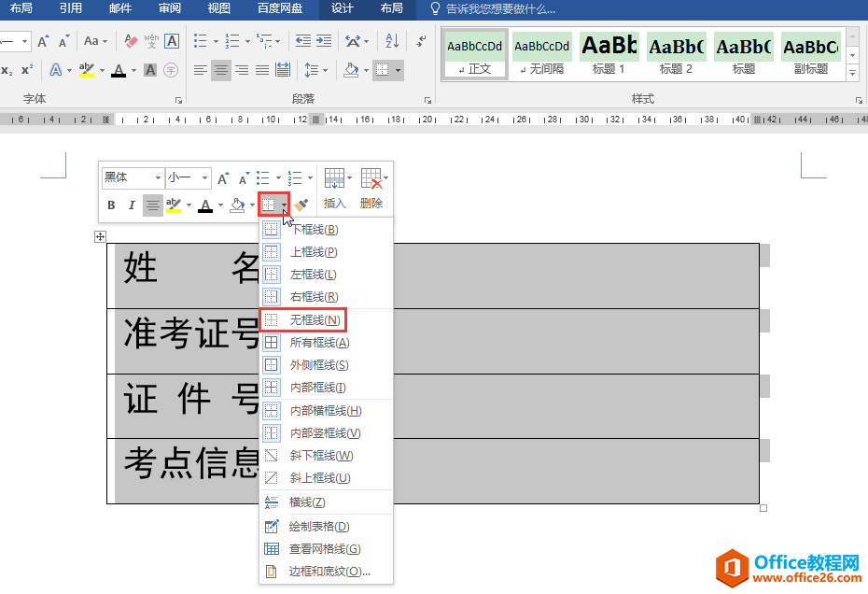Open the 邮件 ribbon tab

[120, 8]
